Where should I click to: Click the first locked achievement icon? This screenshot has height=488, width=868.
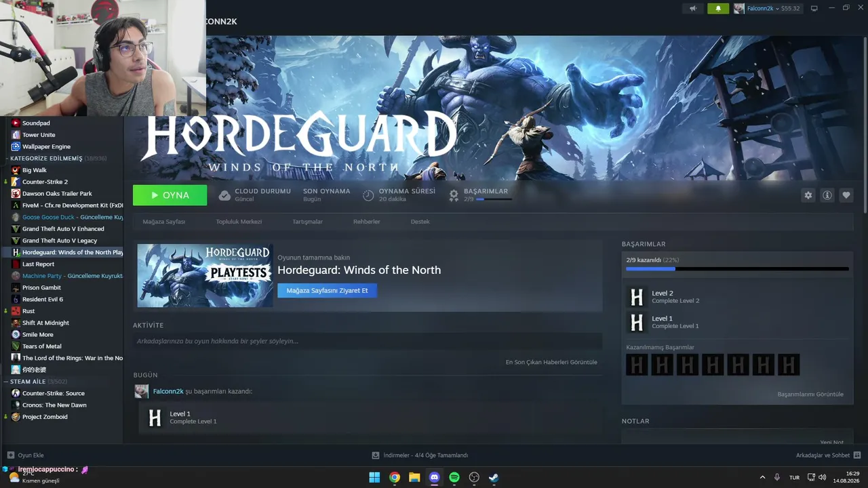(x=636, y=365)
